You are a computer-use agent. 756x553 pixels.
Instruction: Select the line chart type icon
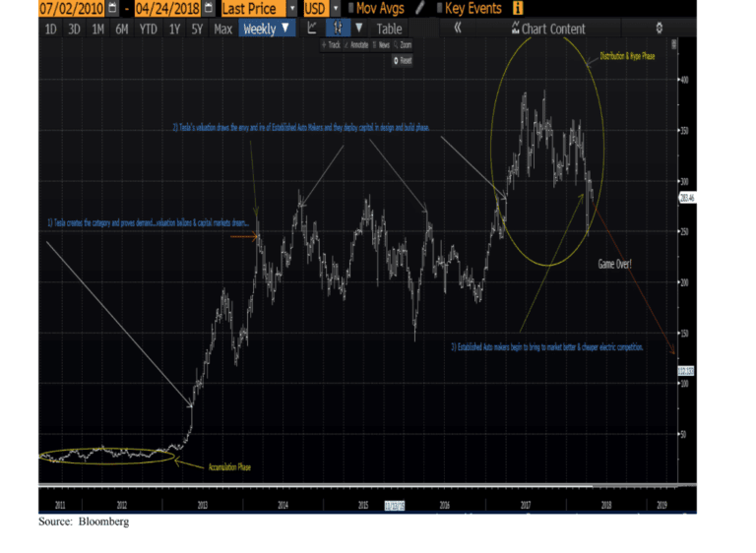[x=312, y=29]
